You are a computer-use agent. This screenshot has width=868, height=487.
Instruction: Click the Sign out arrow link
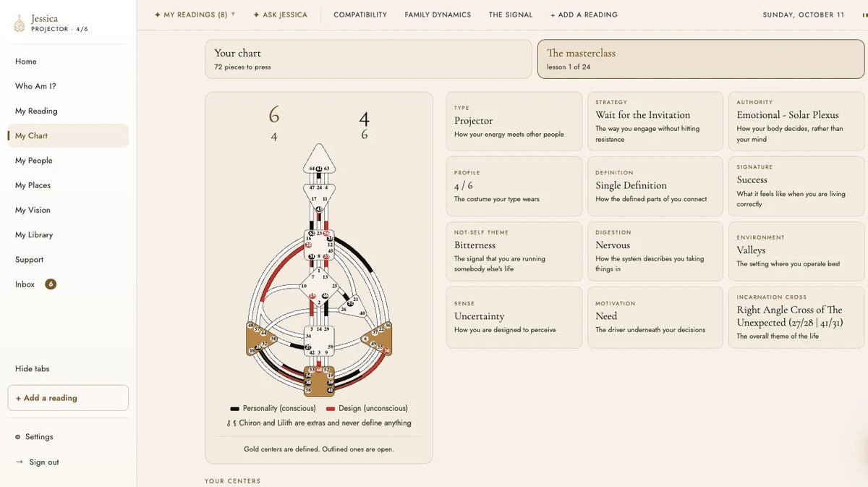tap(37, 462)
